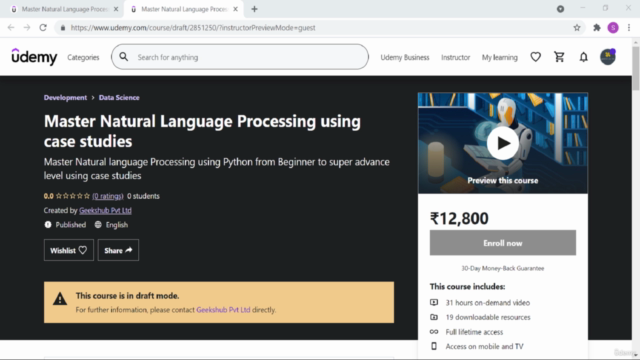640x360 pixels.
Task: Click the site lock icon
Action: click(x=63, y=28)
